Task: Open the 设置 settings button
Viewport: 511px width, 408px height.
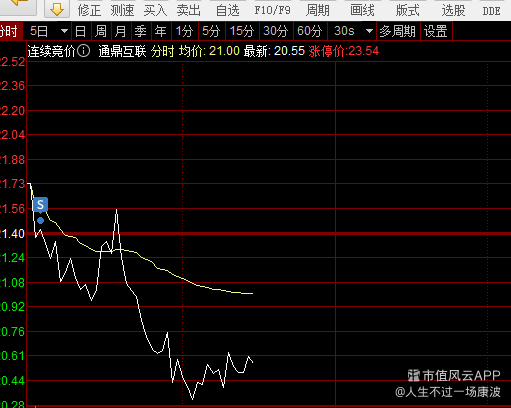Action: 436,31
